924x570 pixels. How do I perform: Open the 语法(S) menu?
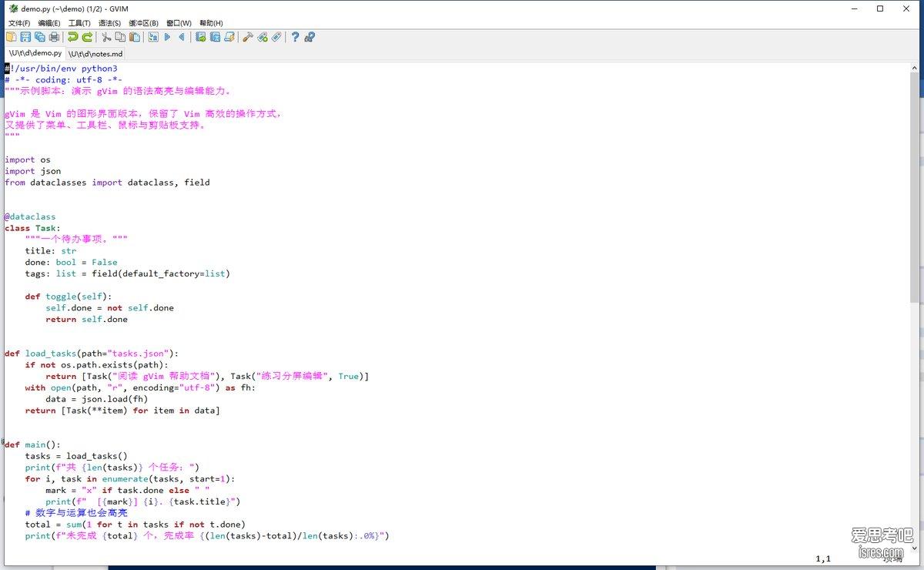(x=110, y=23)
